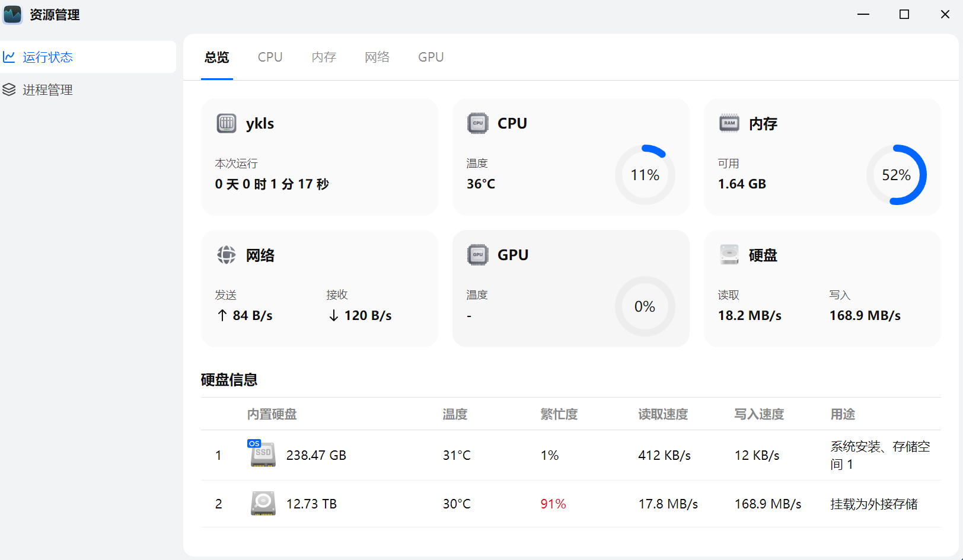Click the 读取速度 column header
The width and height of the screenshot is (963, 560).
point(663,414)
